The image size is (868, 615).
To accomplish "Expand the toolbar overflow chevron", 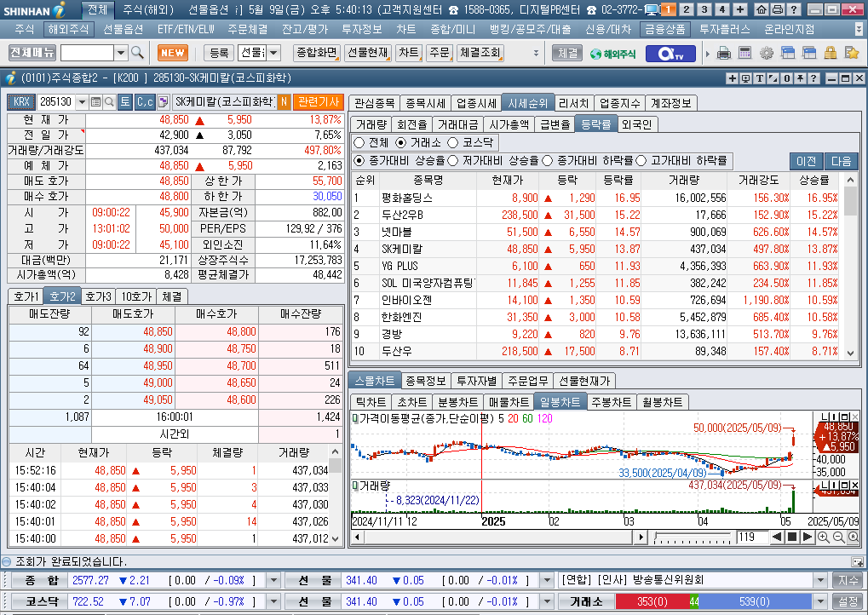I will coord(536,53).
